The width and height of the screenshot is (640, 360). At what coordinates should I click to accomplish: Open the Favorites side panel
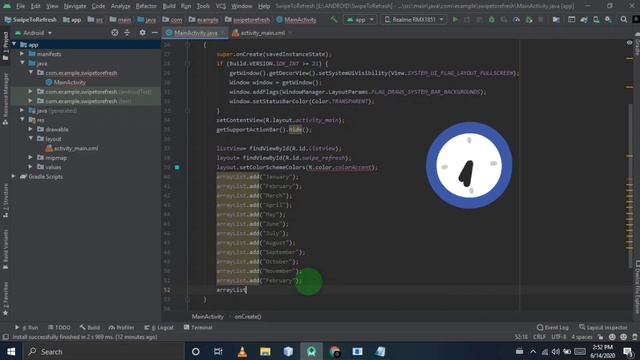(x=5, y=298)
